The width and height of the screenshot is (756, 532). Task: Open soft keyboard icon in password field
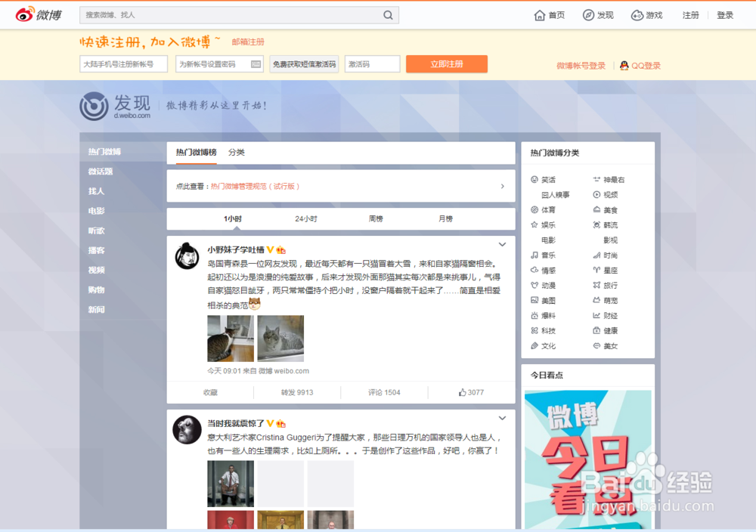[x=256, y=64]
